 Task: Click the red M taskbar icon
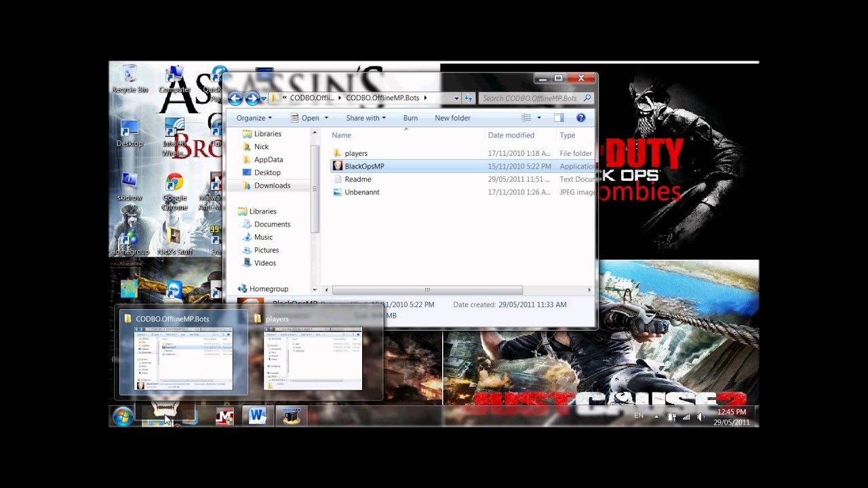224,416
